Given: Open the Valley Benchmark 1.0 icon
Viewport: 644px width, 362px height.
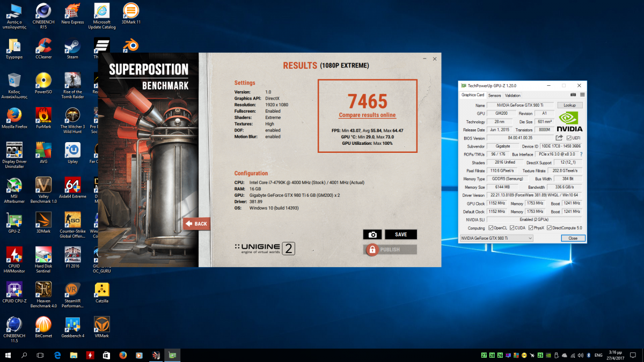Looking at the screenshot, I should [x=43, y=190].
